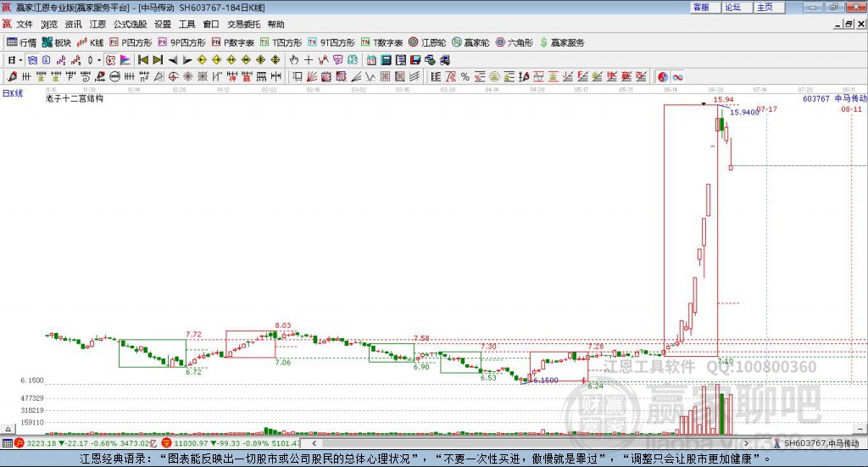Click the Shenzhen index 11030.97 status value
The image size is (868, 467).
pyautogui.click(x=192, y=443)
